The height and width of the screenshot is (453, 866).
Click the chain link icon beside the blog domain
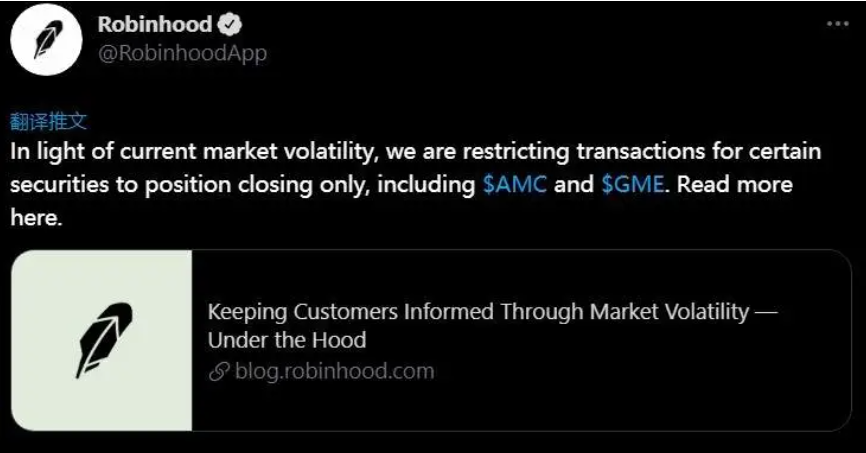219,372
